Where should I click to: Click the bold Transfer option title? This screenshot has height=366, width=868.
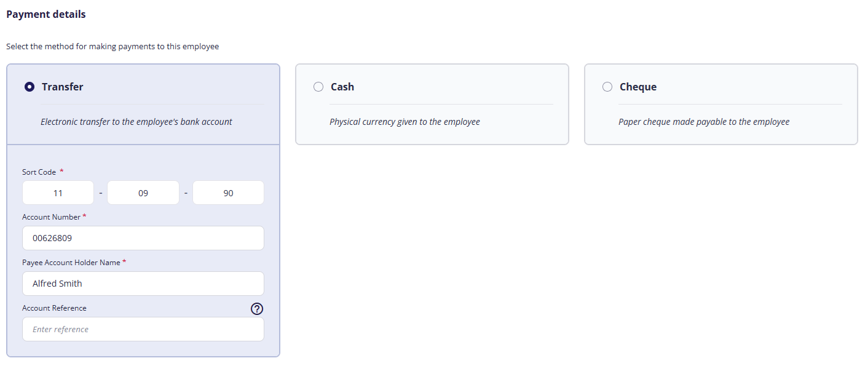coord(63,87)
